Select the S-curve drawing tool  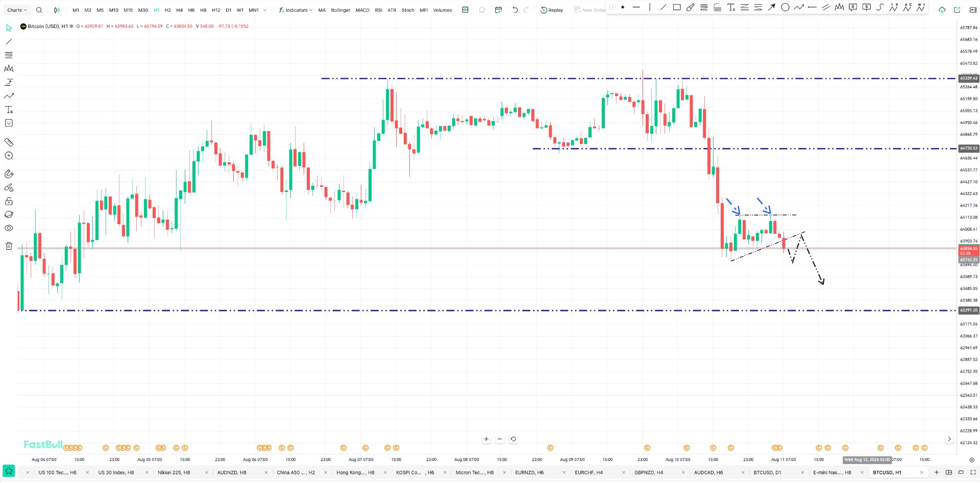880,7
